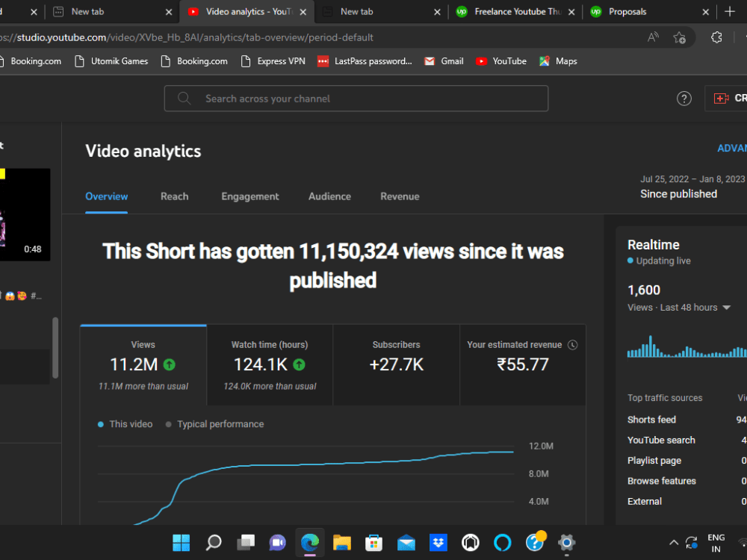747x560 pixels.
Task: Click the info icon beside estimated revenue
Action: [x=572, y=344]
